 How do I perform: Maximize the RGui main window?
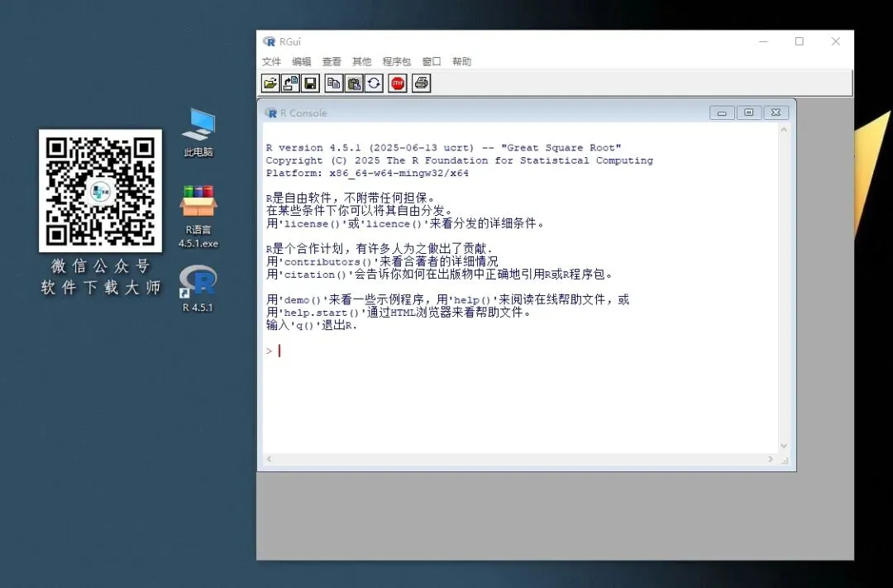pyautogui.click(x=800, y=41)
